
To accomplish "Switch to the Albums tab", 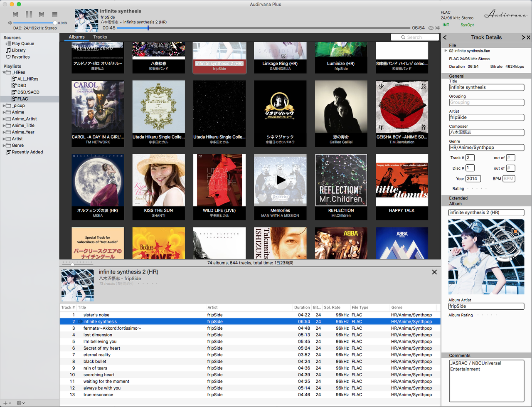I will click(x=76, y=37).
